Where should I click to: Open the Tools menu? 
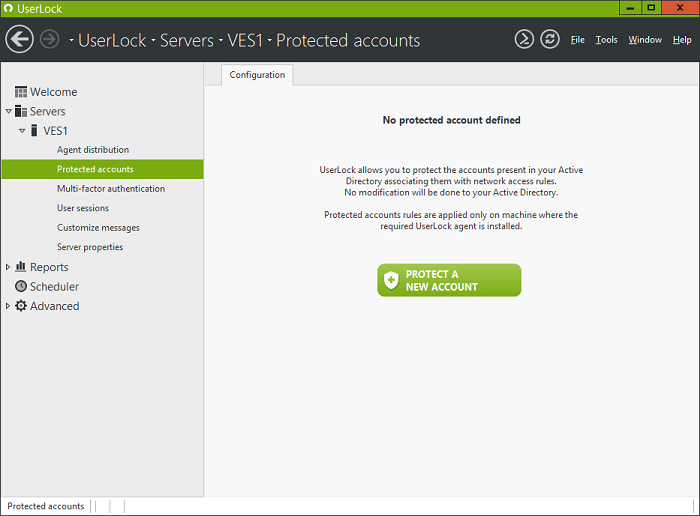tap(606, 40)
